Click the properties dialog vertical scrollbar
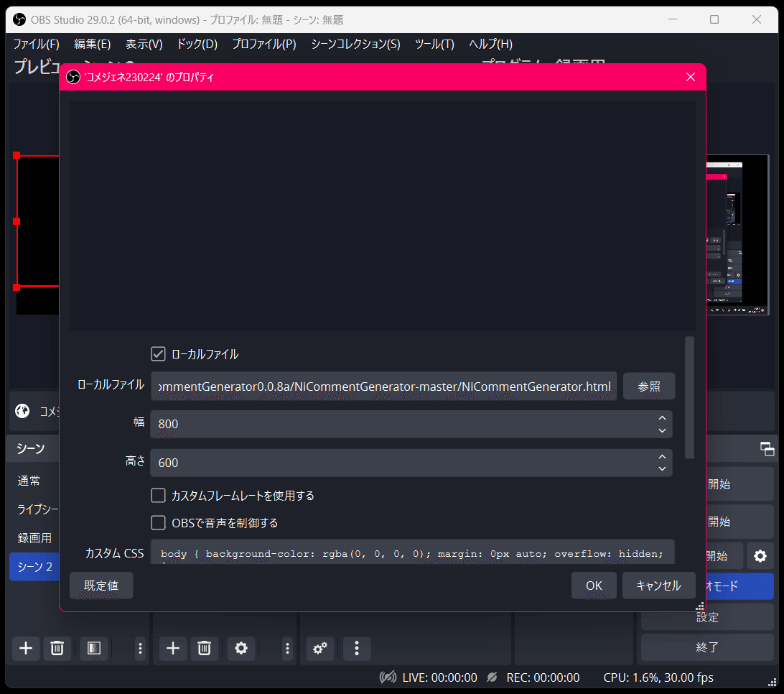 click(689, 398)
